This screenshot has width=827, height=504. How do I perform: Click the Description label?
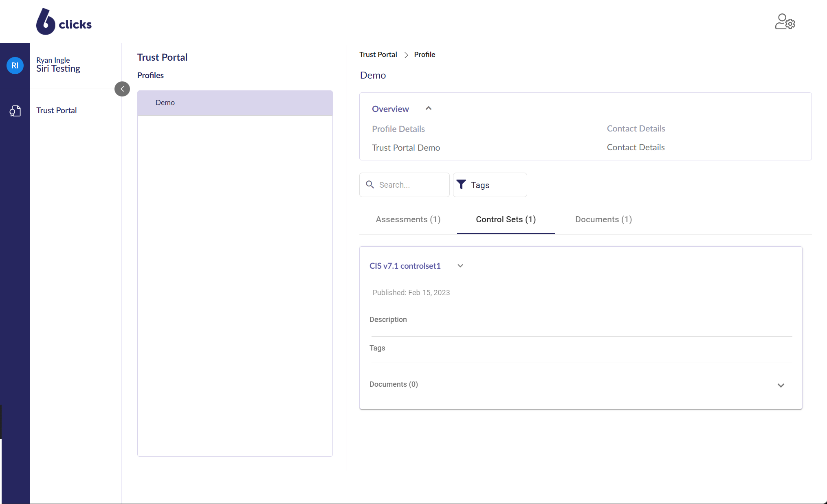pos(388,320)
